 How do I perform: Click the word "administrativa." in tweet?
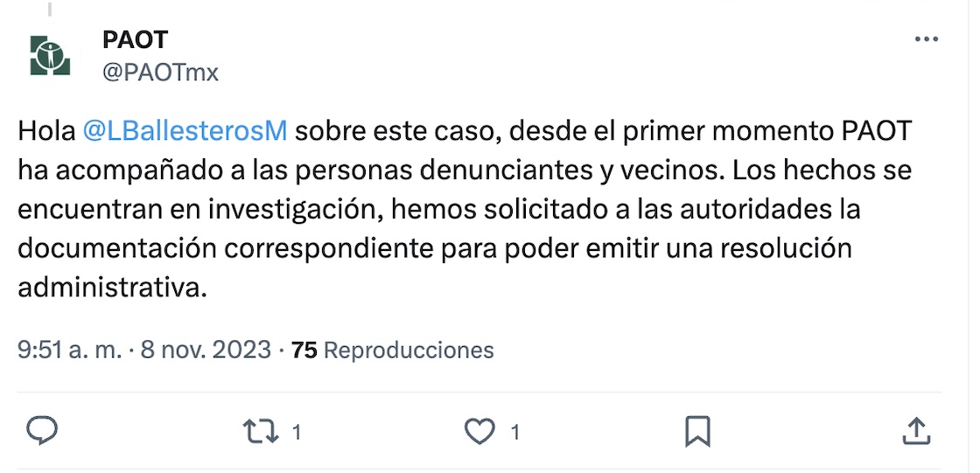[x=113, y=288]
